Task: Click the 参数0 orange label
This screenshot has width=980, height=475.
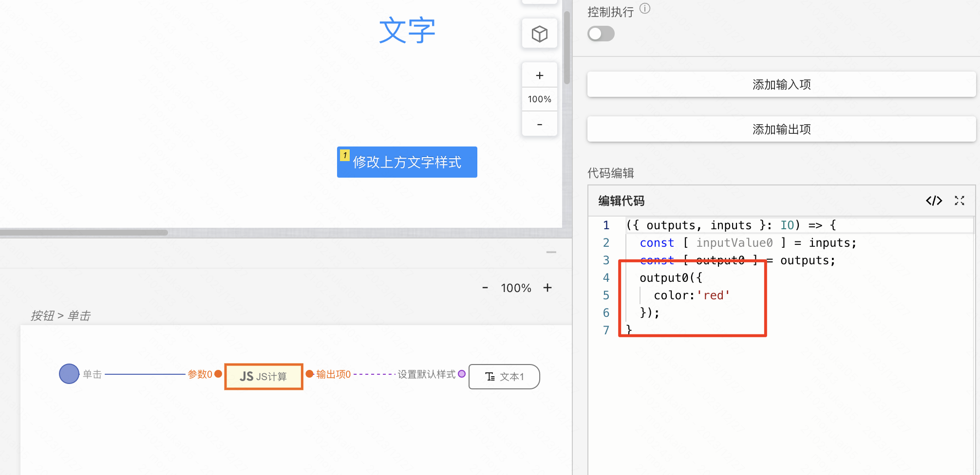Action: pyautogui.click(x=200, y=374)
